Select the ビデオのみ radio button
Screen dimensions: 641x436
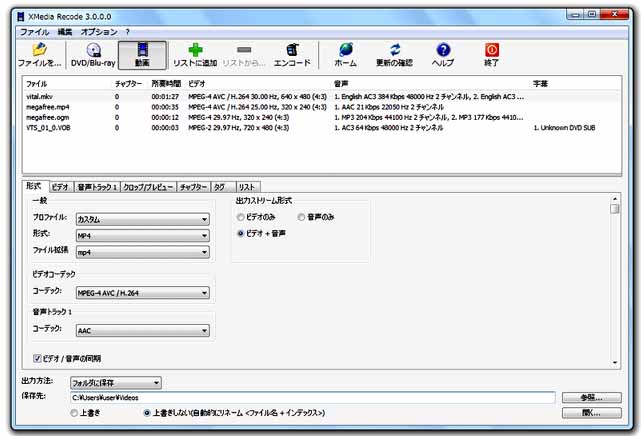click(241, 216)
